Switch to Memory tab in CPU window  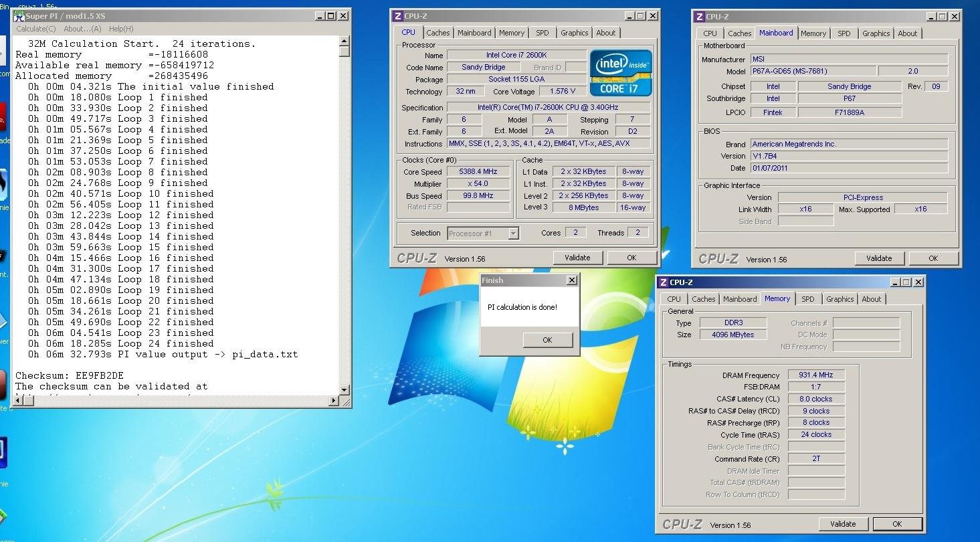coord(512,33)
